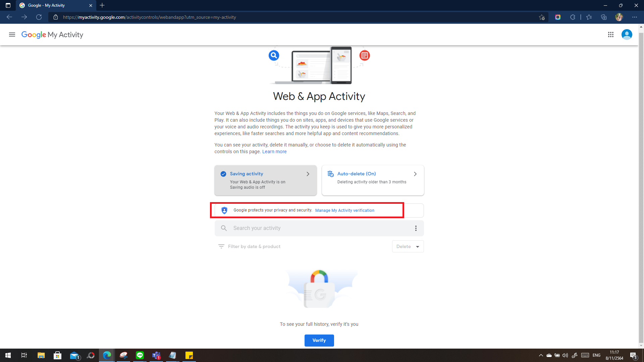Click the browser address bar URL

150,17
